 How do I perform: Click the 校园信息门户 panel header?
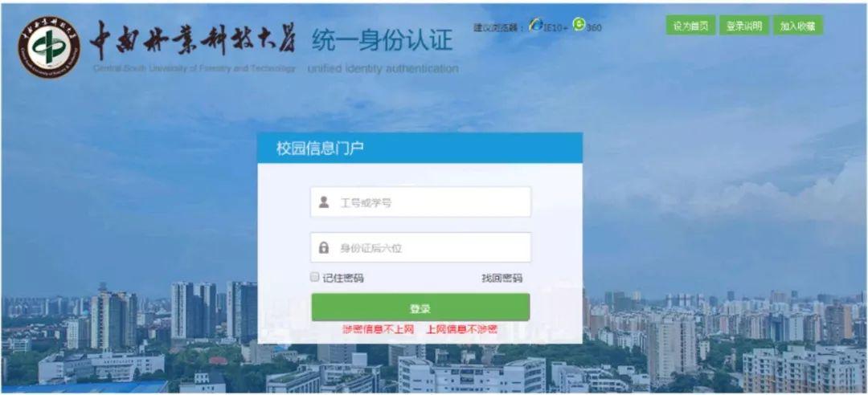point(420,149)
